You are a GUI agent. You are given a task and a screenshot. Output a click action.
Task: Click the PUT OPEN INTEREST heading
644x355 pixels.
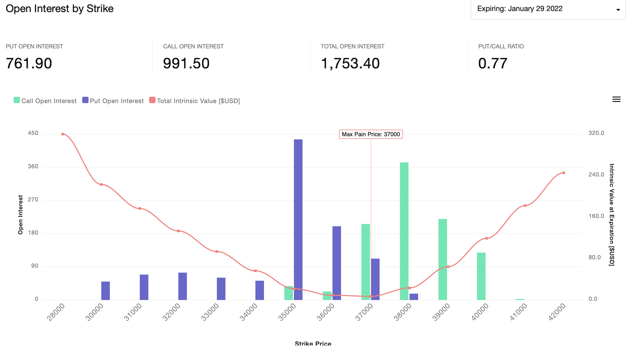point(34,46)
